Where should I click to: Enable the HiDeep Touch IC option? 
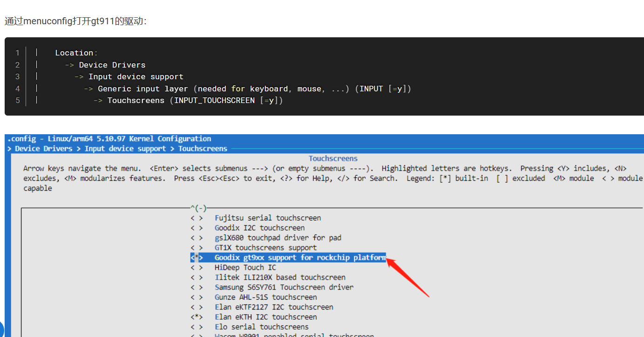pyautogui.click(x=197, y=268)
